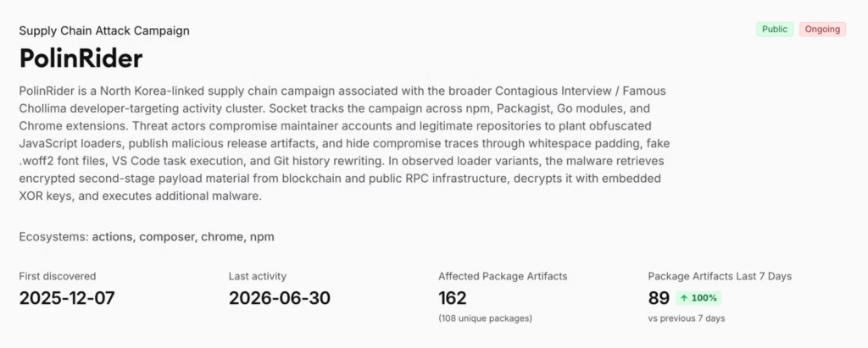Select the npm ecosystem label
This screenshot has width=868, height=348.
[262, 237]
